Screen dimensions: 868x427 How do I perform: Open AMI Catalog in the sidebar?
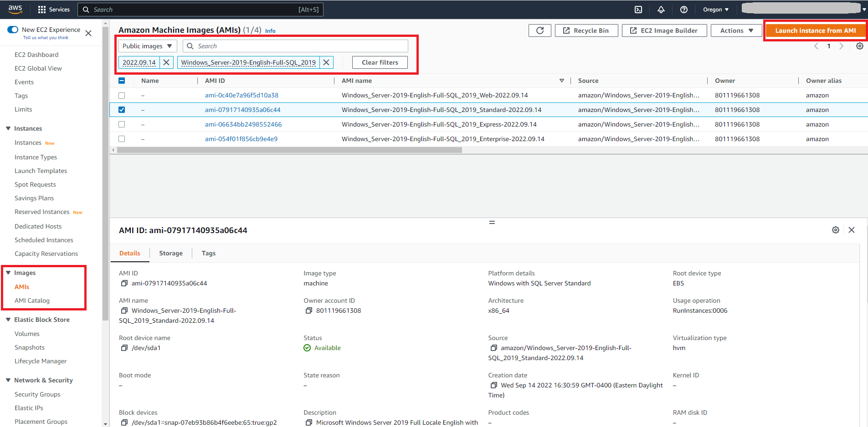point(32,300)
